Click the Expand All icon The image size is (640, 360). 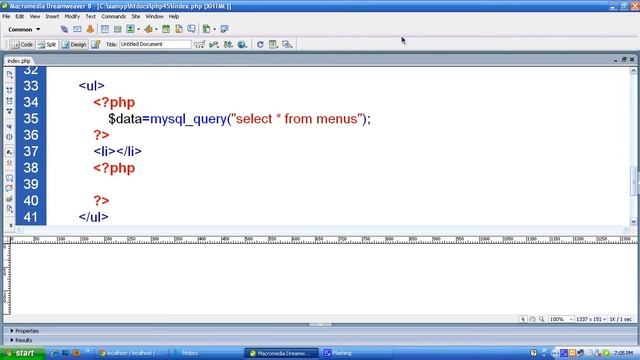tap(9, 111)
